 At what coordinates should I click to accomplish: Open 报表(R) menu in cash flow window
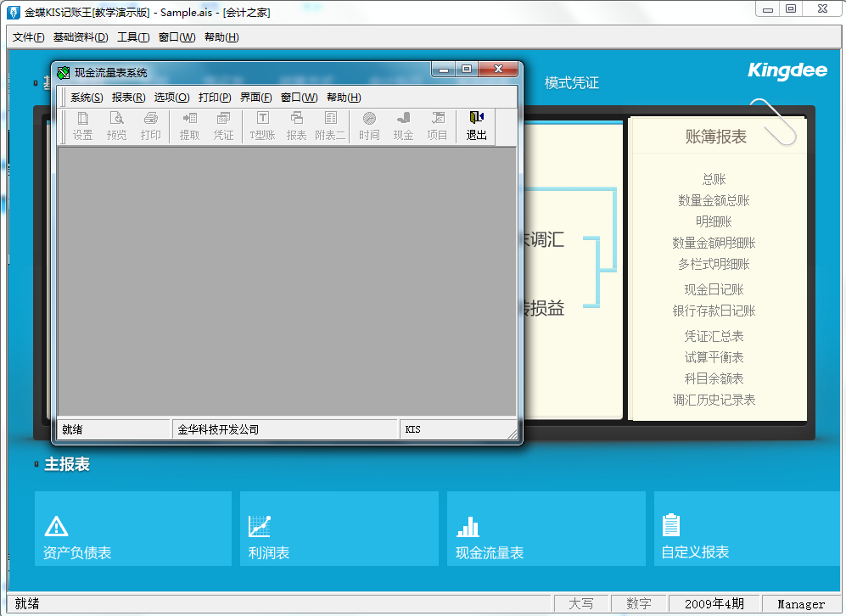coord(128,97)
